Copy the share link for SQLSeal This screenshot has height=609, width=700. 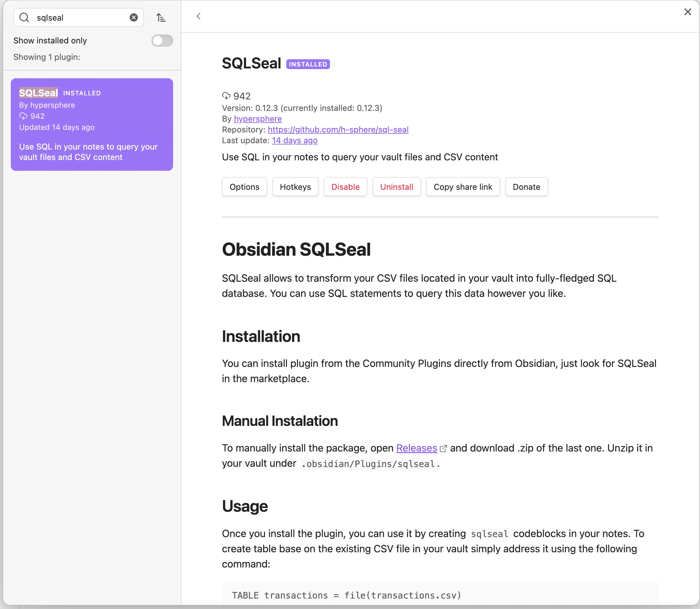(463, 187)
